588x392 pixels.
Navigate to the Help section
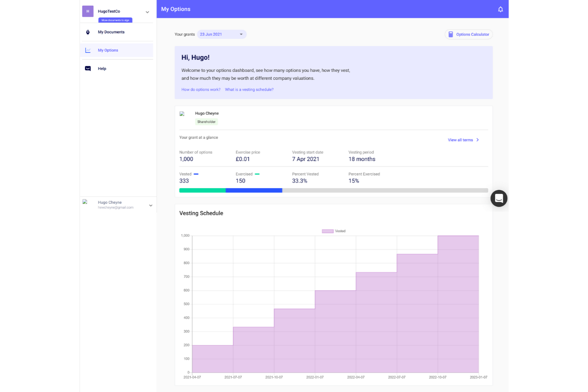pyautogui.click(x=102, y=68)
